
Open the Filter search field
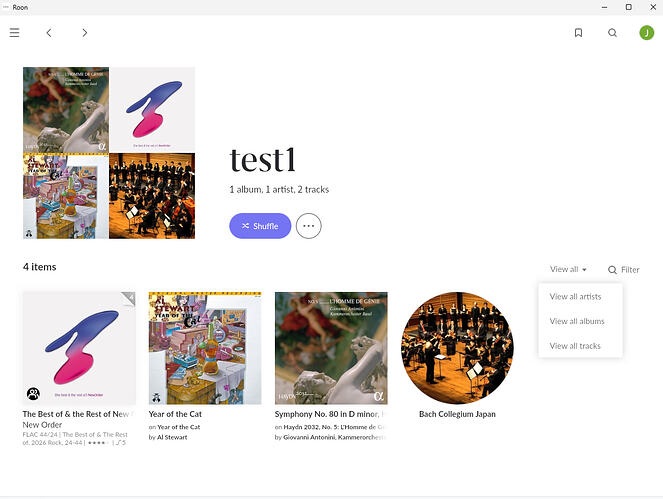[624, 269]
